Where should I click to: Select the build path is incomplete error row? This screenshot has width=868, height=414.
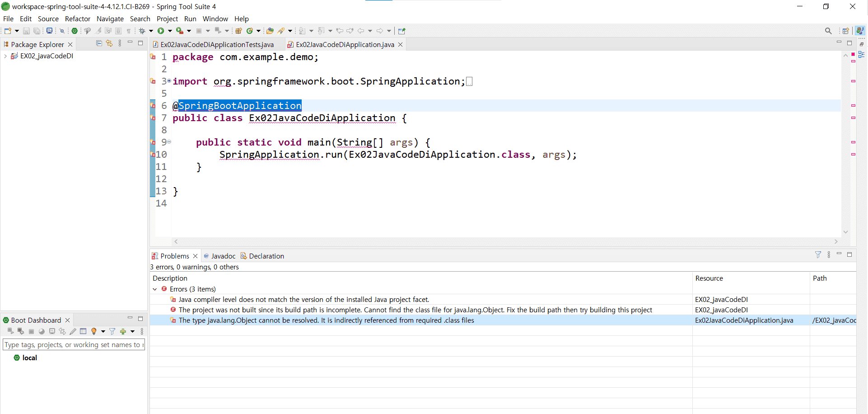click(x=503, y=310)
